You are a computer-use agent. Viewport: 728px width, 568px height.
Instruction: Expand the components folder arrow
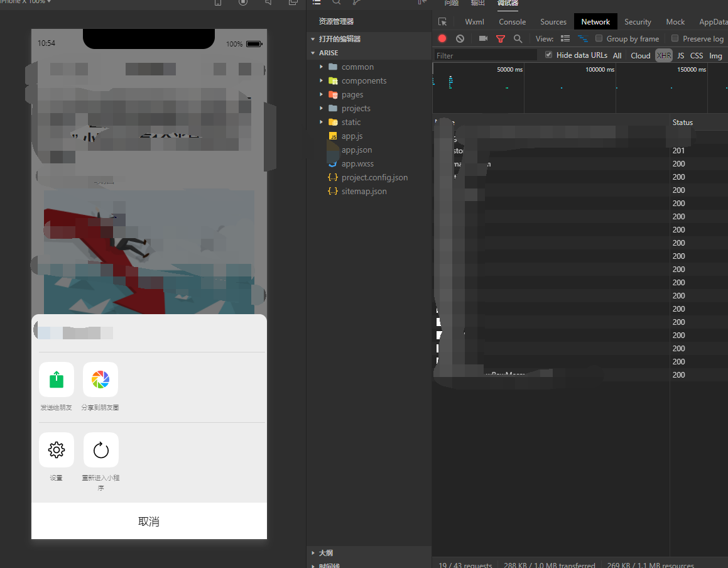pos(321,81)
